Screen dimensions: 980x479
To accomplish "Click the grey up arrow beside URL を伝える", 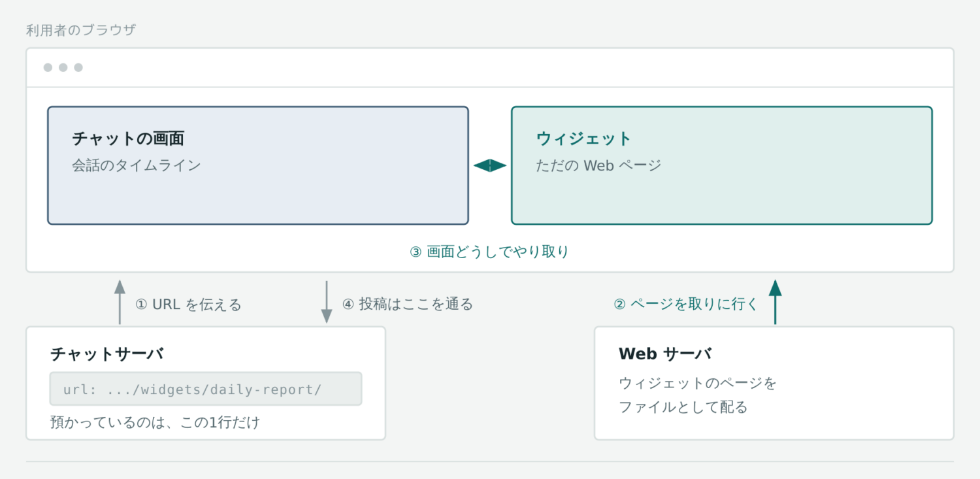I will (120, 302).
